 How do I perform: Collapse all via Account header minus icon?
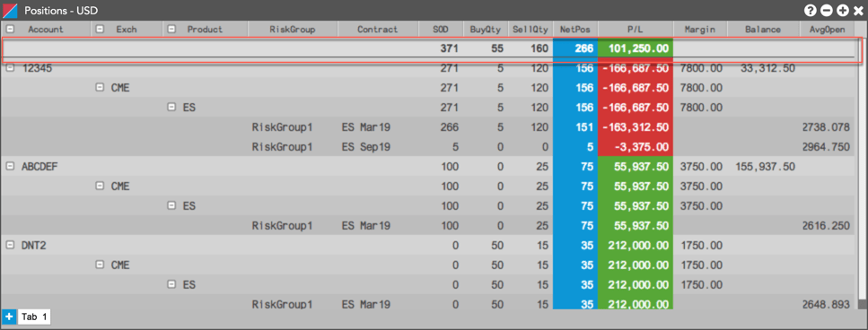pos(10,29)
